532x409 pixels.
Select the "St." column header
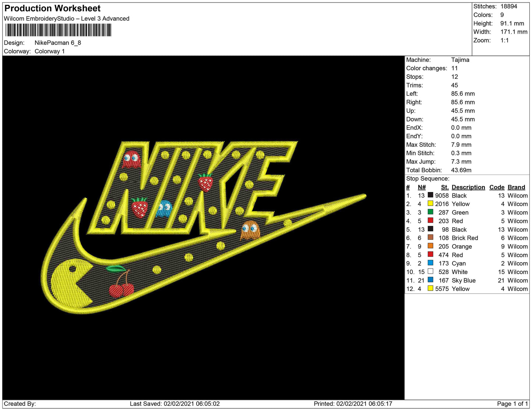[445, 187]
